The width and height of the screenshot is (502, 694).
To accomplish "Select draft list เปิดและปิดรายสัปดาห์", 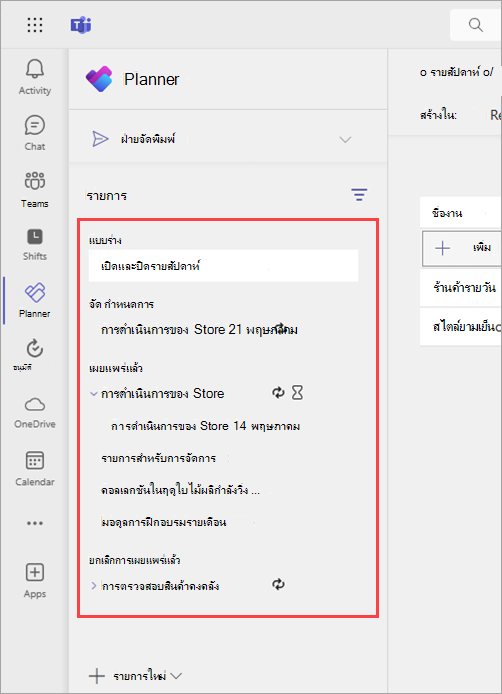I will (x=223, y=266).
